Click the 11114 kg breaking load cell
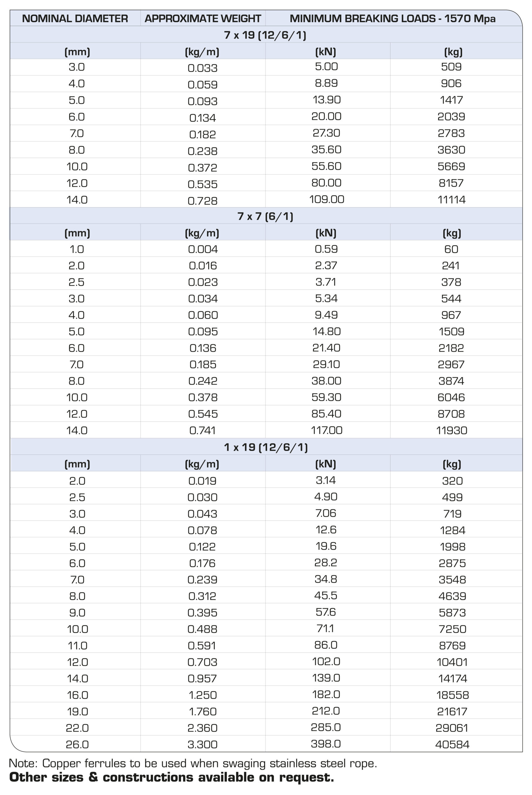 [x=451, y=200]
